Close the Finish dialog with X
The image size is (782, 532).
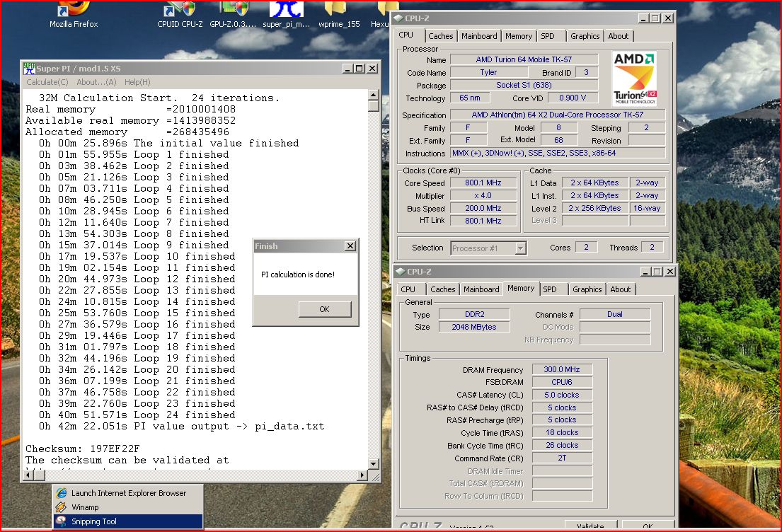pos(350,245)
